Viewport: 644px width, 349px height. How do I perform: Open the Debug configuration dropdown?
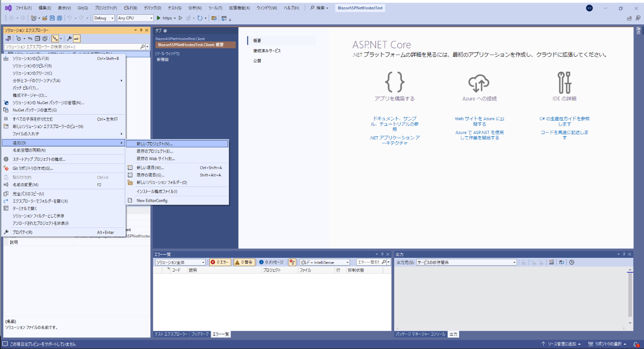tap(104, 18)
